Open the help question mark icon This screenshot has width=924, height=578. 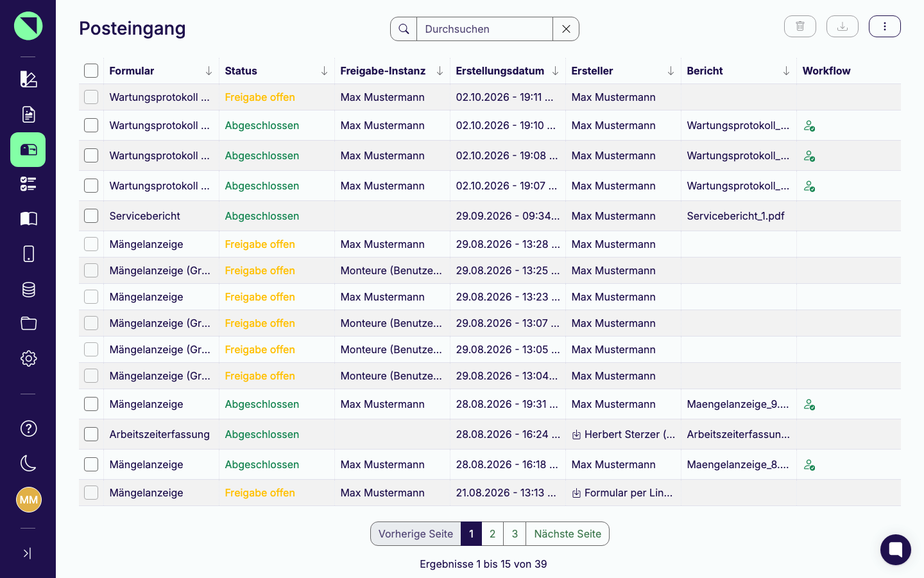[x=28, y=428]
